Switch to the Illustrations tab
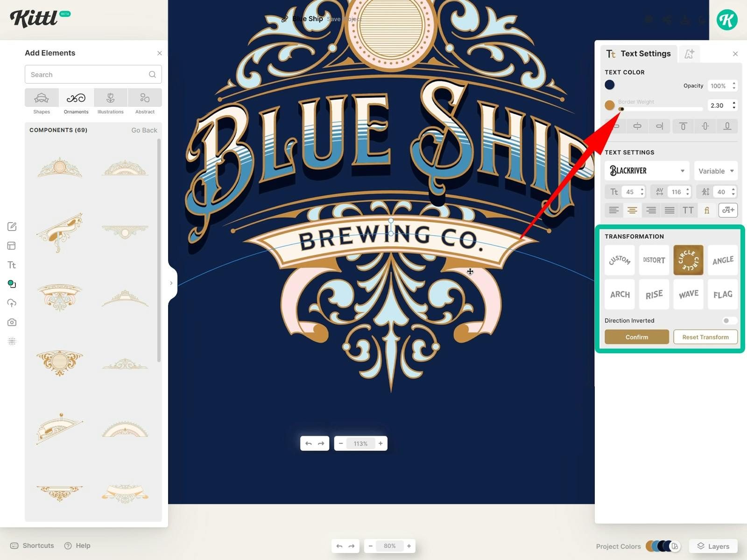Screen dimensions: 747x560 click(111, 102)
